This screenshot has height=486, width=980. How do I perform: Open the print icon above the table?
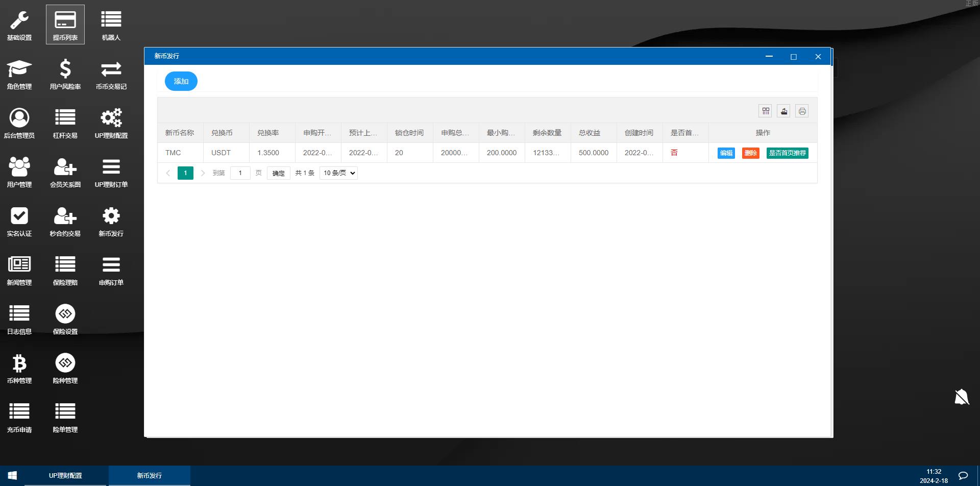pos(801,111)
